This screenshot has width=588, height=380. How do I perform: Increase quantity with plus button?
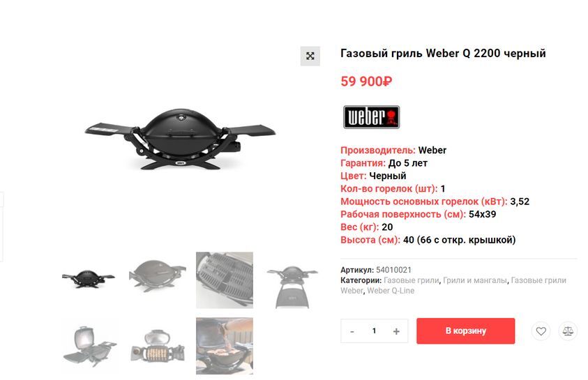tap(396, 331)
